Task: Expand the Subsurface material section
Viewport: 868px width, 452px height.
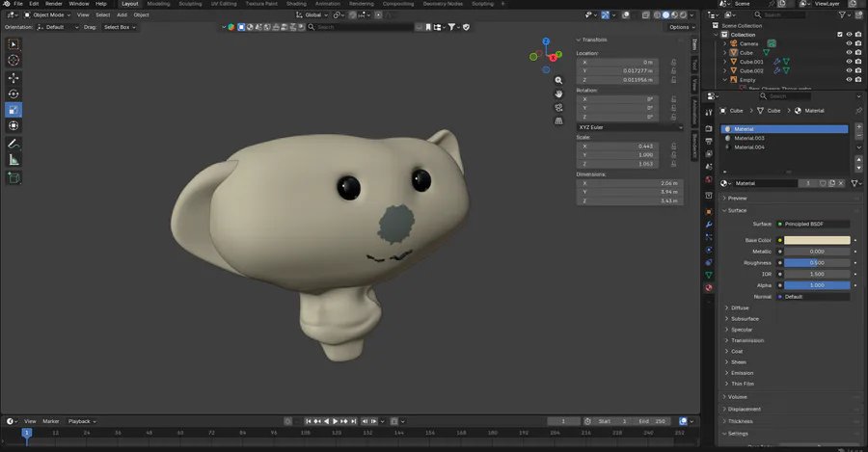Action: [741, 319]
